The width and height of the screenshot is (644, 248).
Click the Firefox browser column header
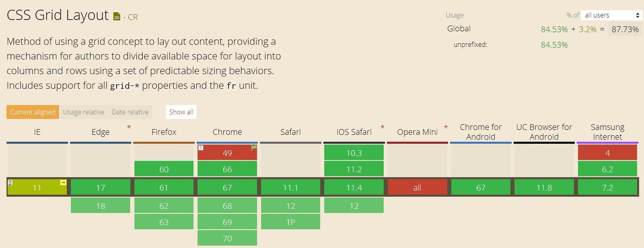coord(164,132)
